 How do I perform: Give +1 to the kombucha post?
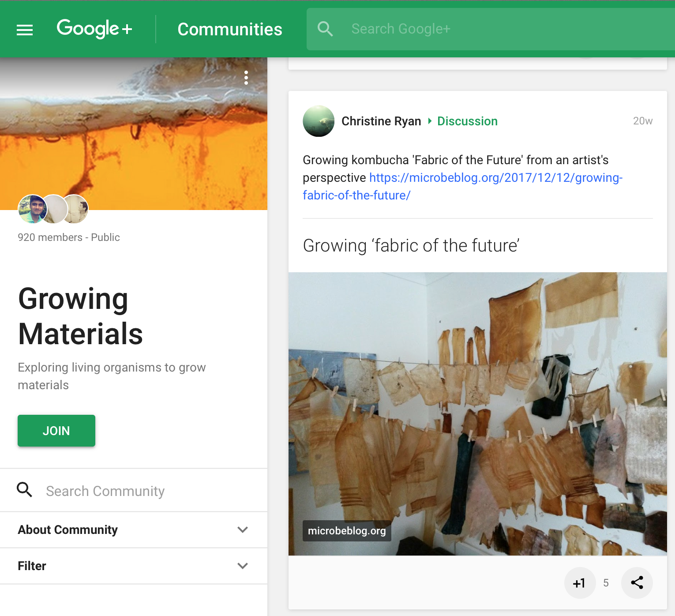[580, 582]
